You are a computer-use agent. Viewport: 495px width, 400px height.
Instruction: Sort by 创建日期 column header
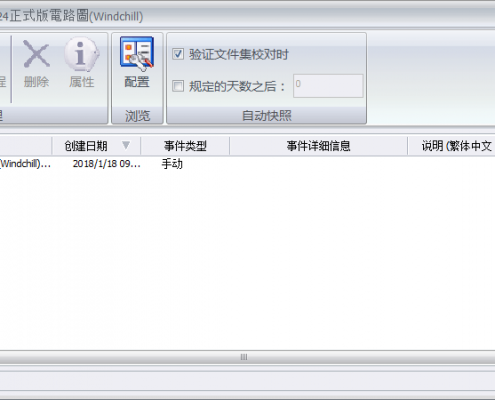[x=86, y=146]
